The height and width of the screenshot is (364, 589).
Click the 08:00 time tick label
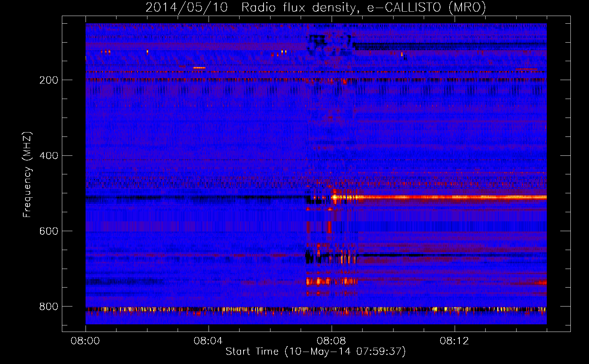85,341
